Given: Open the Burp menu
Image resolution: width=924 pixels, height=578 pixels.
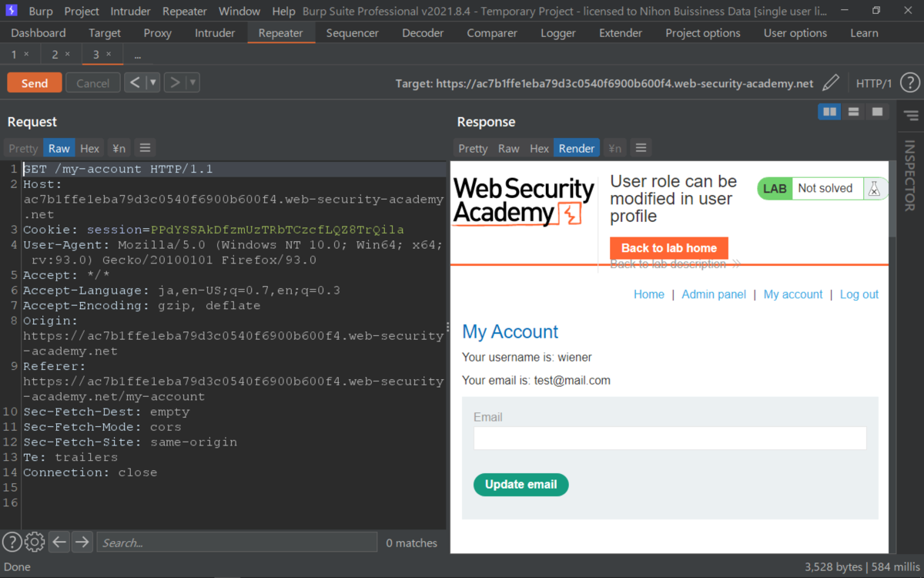Looking at the screenshot, I should click(41, 12).
